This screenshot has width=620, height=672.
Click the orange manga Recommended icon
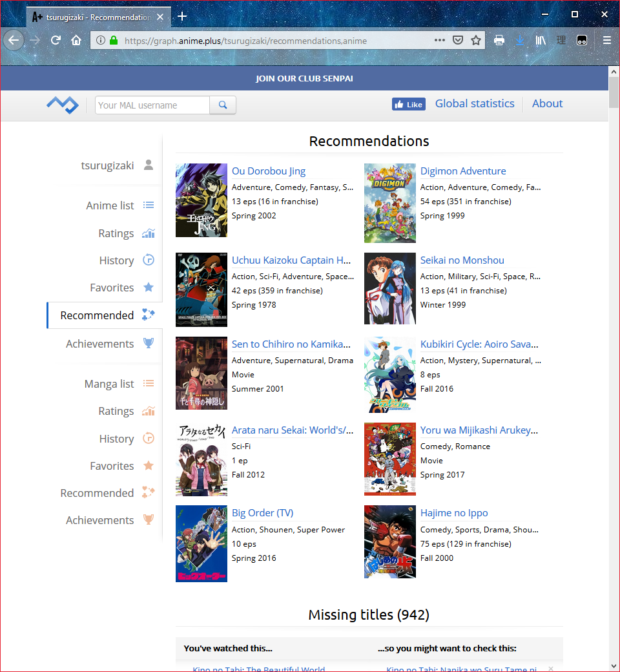click(149, 492)
